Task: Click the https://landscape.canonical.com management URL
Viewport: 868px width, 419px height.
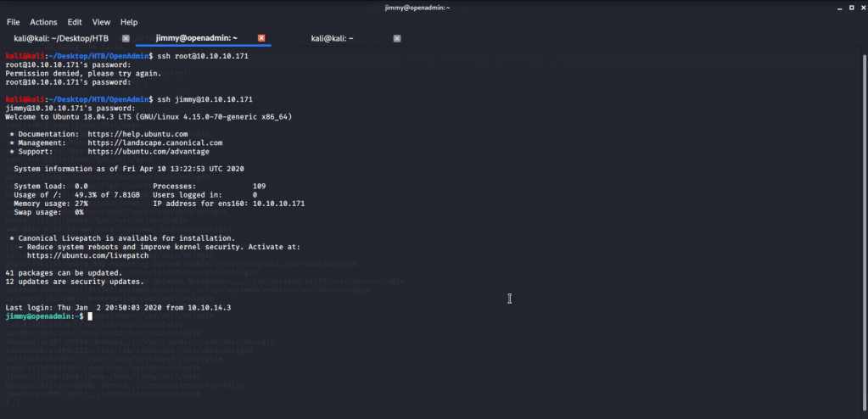Action: coord(154,142)
